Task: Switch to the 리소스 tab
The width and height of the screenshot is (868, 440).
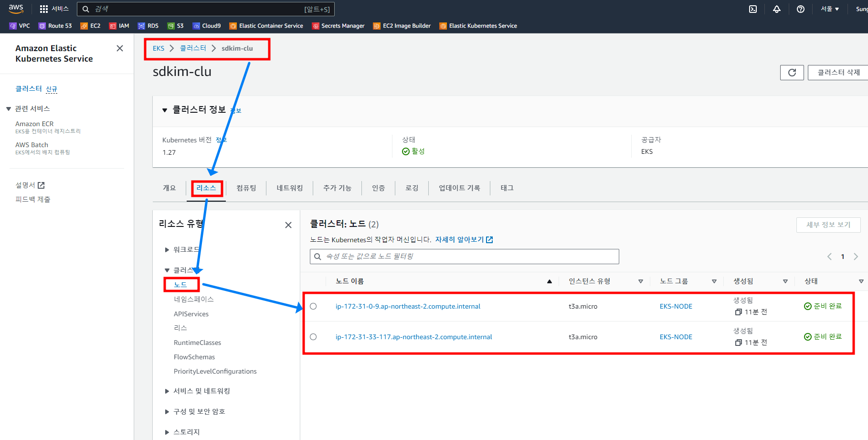Action: tap(206, 188)
